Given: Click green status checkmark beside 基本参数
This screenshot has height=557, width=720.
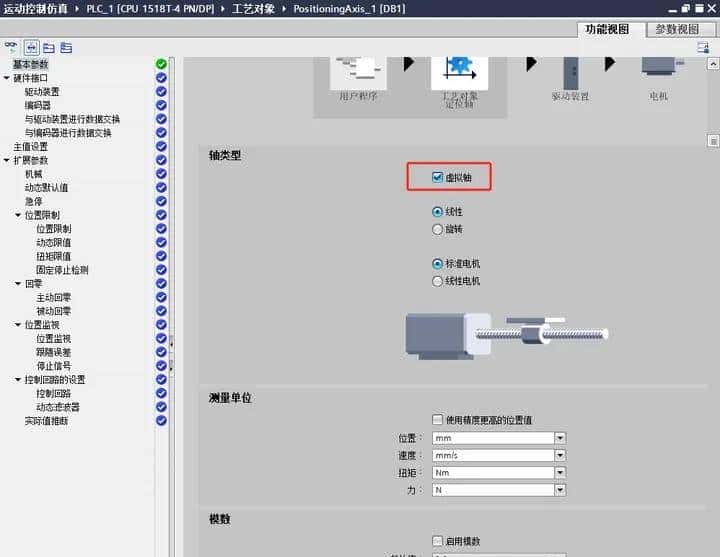Looking at the screenshot, I should (x=161, y=64).
